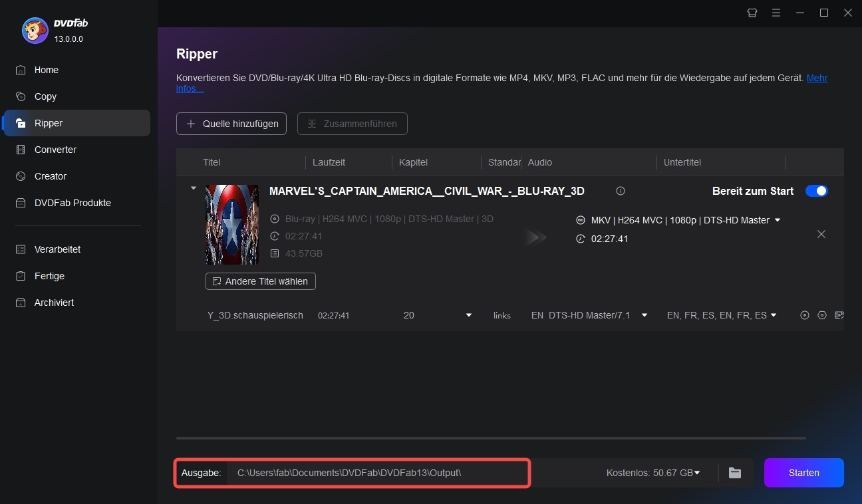862x504 pixels.
Task: Open advanced settings hexagon icon
Action: [x=822, y=315]
